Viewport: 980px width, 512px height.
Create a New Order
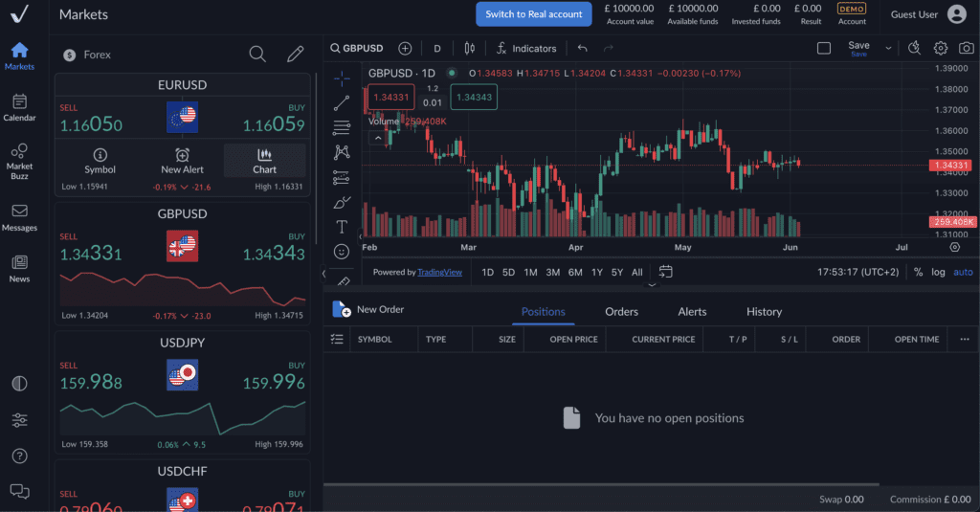coord(368,309)
